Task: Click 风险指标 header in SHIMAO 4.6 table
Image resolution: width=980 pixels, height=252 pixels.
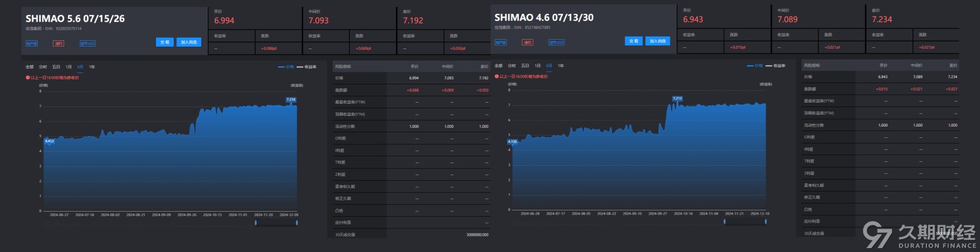Action: coord(812,65)
